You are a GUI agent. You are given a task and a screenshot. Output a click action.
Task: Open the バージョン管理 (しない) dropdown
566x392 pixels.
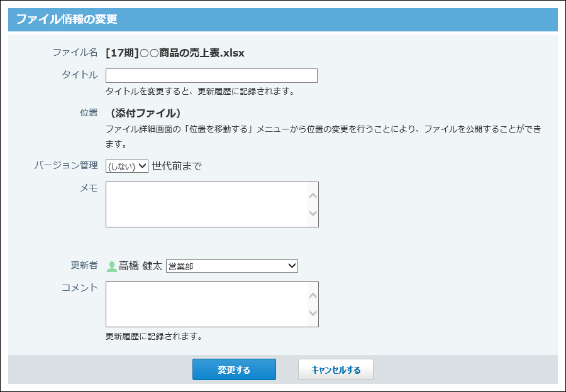point(126,166)
